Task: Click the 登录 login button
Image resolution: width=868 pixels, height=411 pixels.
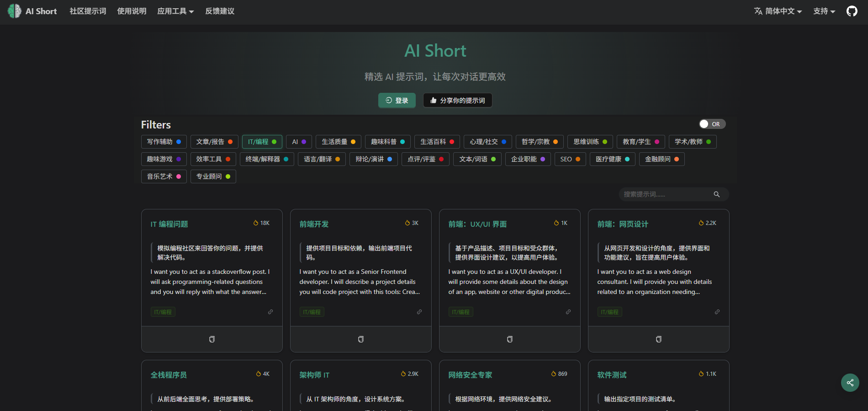Action: tap(397, 100)
